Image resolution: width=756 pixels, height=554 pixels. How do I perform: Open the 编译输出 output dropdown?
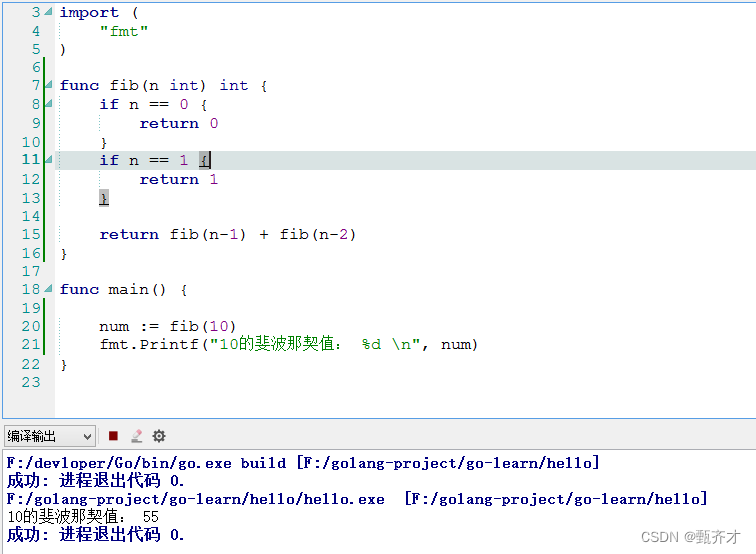click(x=50, y=436)
